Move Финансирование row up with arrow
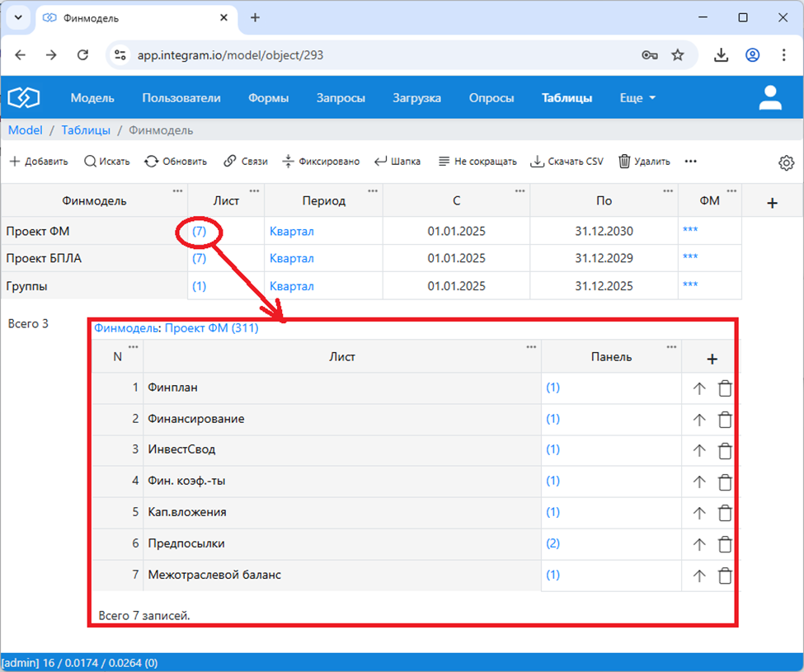Screen dimensions: 804x672 tap(699, 420)
